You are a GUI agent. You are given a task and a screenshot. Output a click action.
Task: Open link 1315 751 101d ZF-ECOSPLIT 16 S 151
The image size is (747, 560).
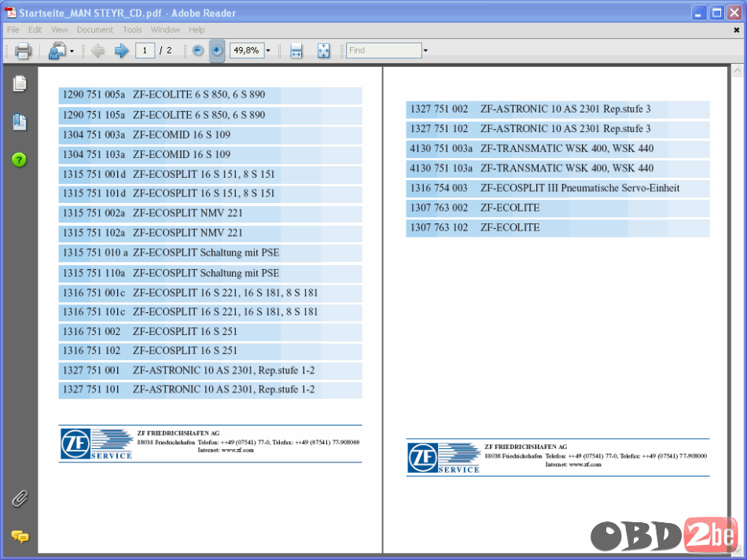pyautogui.click(x=210, y=194)
